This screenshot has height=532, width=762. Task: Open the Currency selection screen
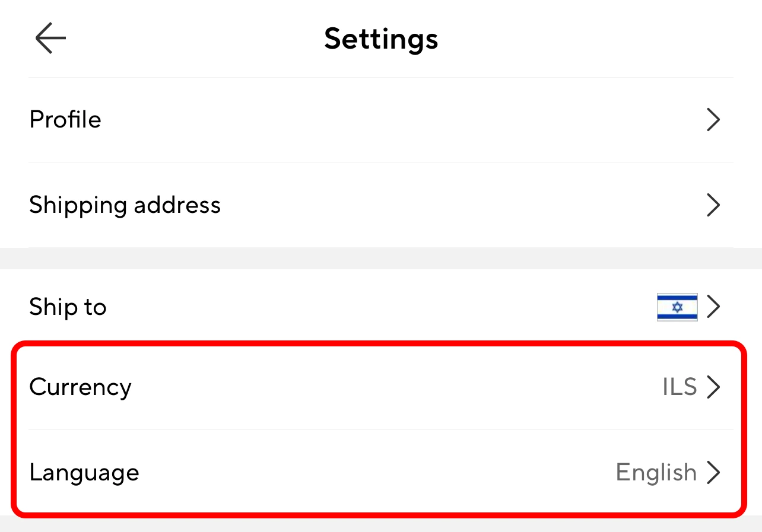pyautogui.click(x=380, y=387)
